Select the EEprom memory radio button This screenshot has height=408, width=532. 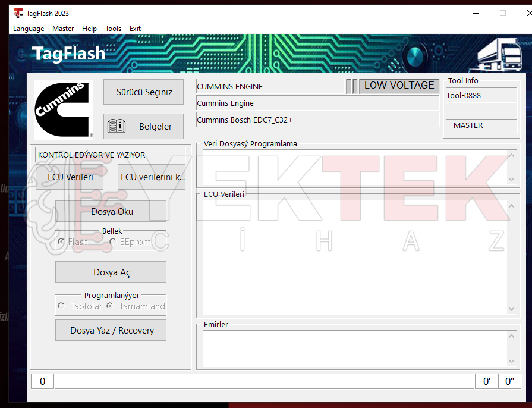click(113, 241)
